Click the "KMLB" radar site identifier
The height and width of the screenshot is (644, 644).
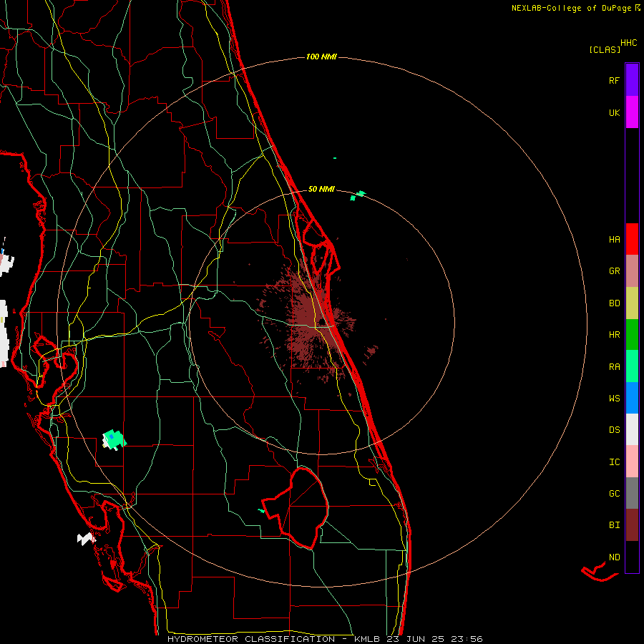point(369,639)
